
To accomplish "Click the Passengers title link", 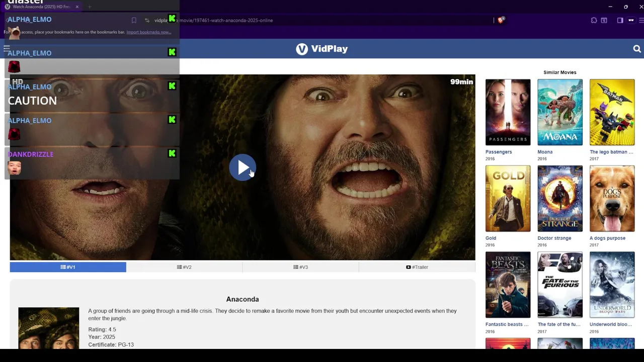I will pyautogui.click(x=499, y=152).
